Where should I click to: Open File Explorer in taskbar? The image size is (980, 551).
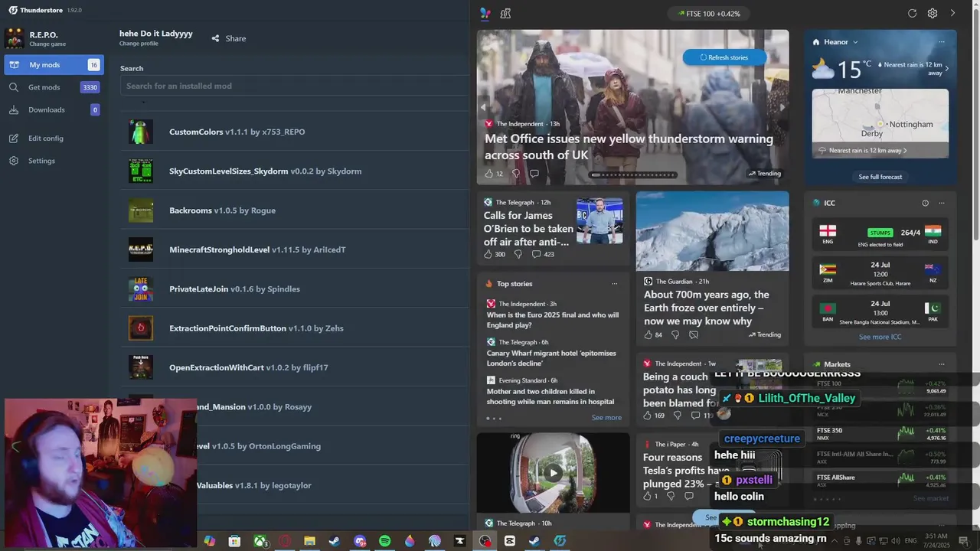click(309, 541)
